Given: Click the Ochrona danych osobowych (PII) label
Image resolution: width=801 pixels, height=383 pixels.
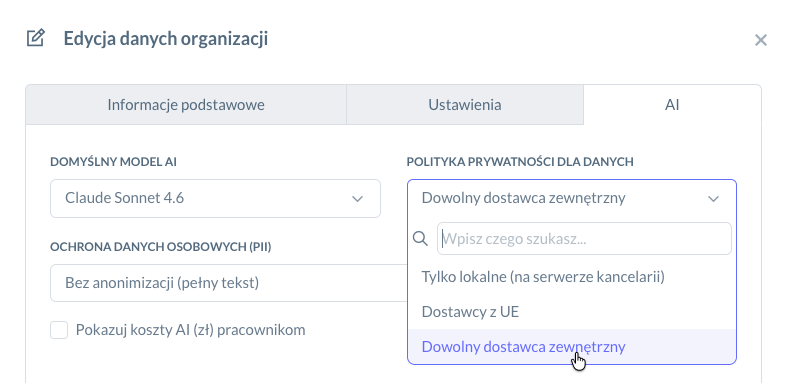Looking at the screenshot, I should tap(161, 247).
